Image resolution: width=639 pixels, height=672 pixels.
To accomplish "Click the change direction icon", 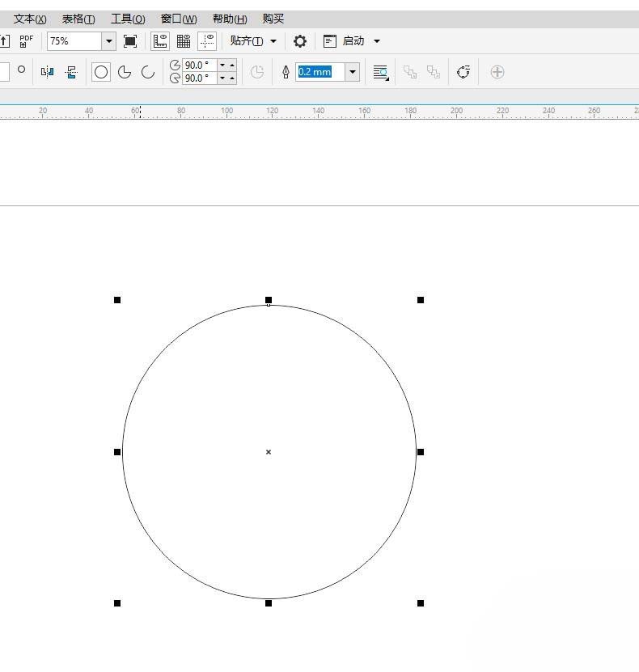I will [257, 72].
